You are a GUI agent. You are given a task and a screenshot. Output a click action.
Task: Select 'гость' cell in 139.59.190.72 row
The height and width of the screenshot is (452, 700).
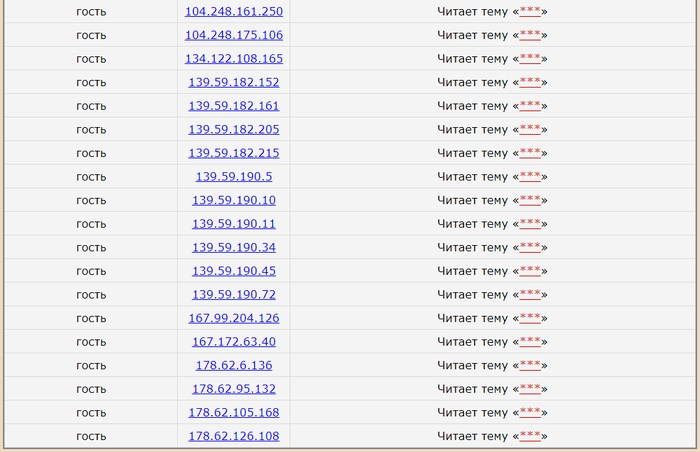[91, 295]
